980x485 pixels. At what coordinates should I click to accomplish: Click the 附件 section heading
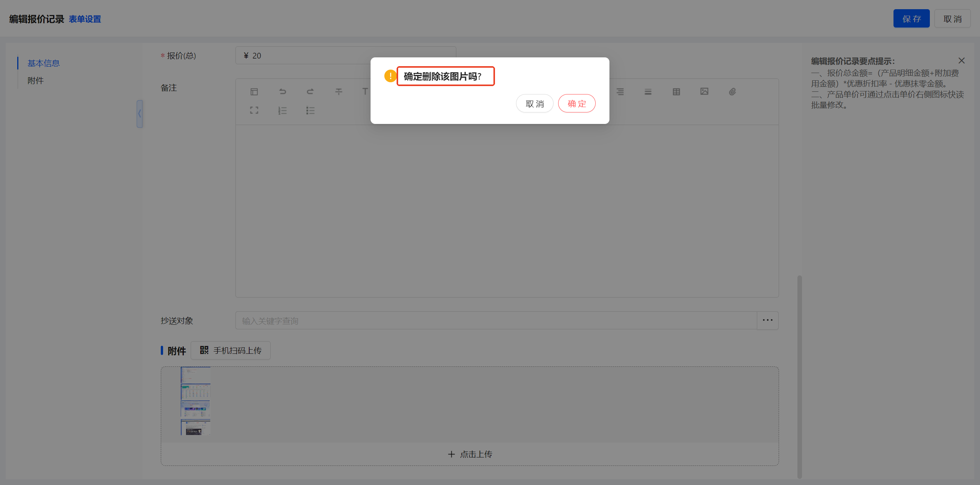176,351
